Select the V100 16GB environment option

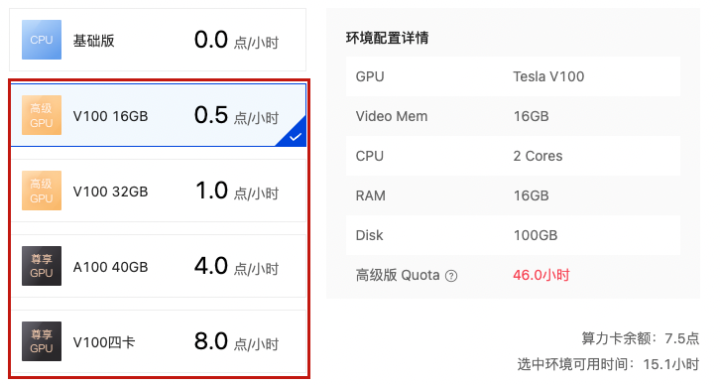coord(158,115)
